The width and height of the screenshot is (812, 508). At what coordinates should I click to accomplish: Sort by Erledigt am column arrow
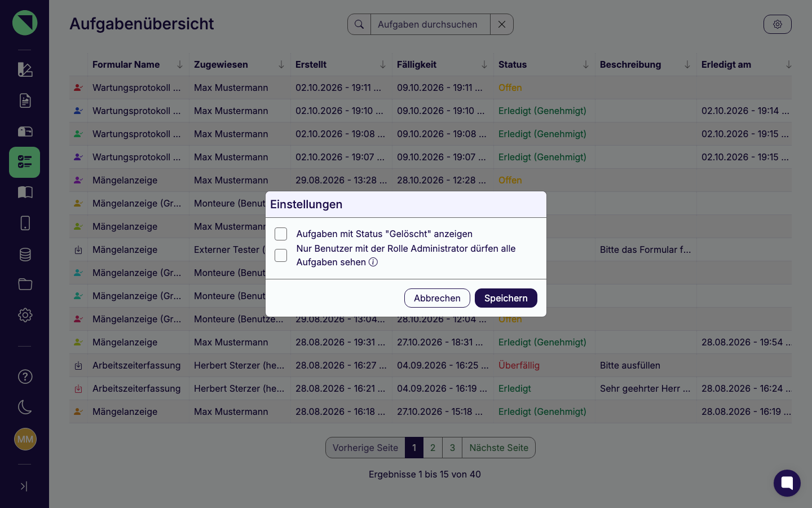pyautogui.click(x=789, y=64)
